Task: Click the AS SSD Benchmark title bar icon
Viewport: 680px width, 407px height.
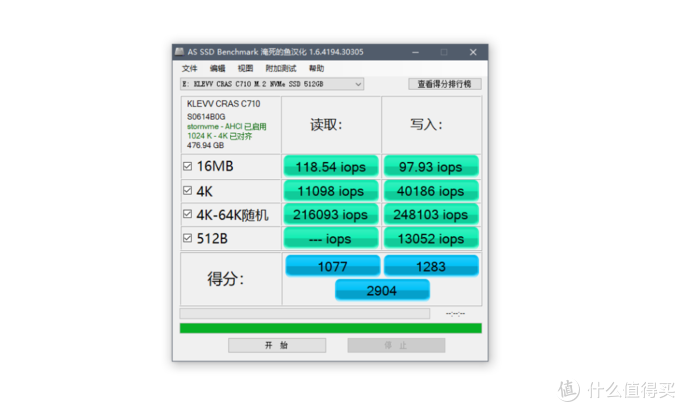Action: click(x=179, y=52)
